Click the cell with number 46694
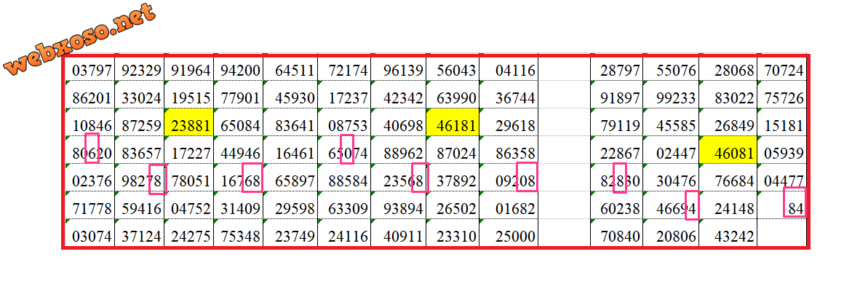The width and height of the screenshot is (868, 281). tap(670, 205)
